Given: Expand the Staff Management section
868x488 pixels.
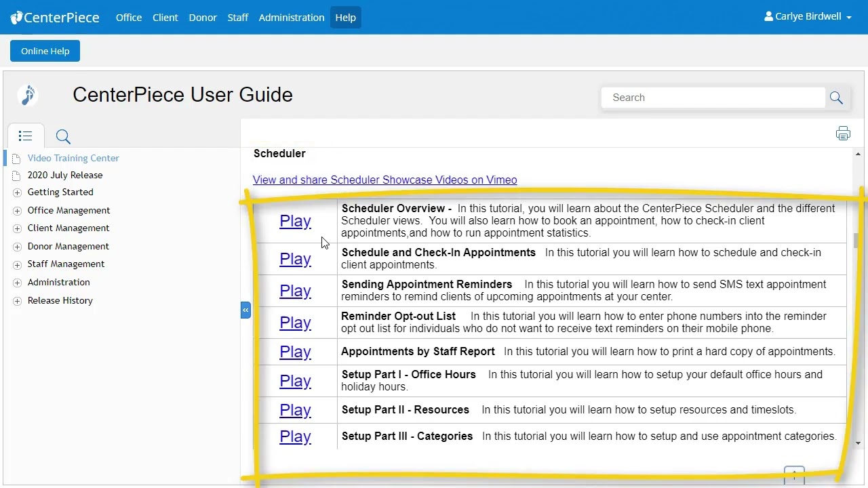Looking at the screenshot, I should click(17, 264).
